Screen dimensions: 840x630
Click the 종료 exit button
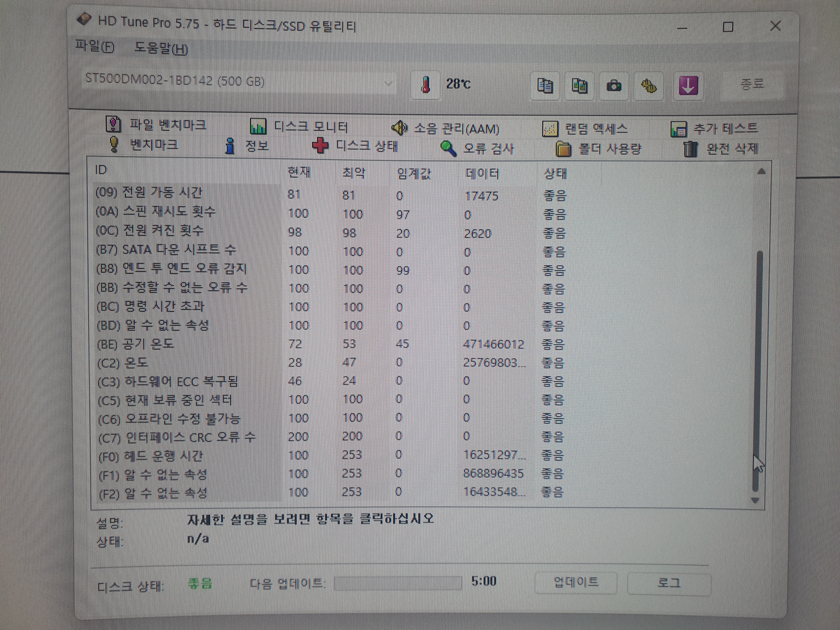coord(752,84)
